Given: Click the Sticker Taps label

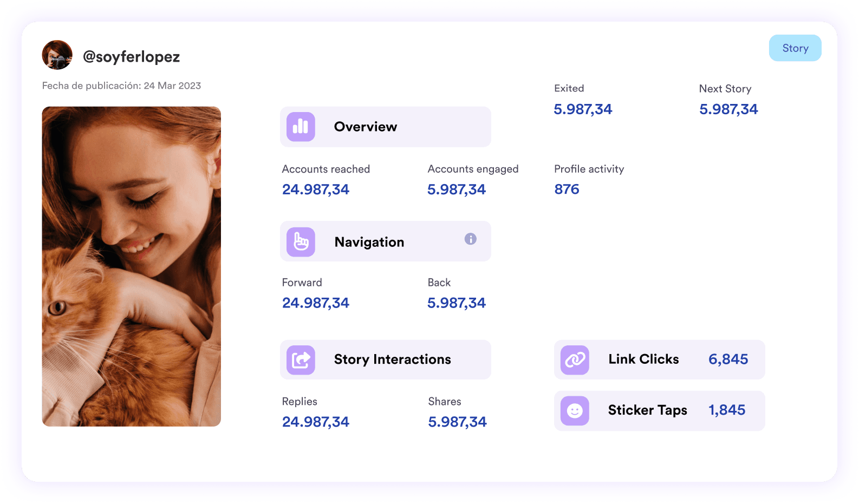Looking at the screenshot, I should tap(647, 410).
